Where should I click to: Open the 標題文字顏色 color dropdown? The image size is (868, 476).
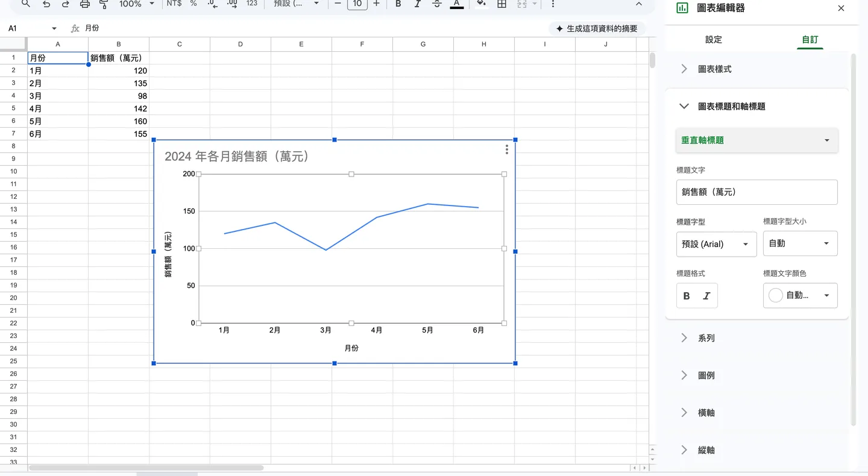tap(800, 295)
